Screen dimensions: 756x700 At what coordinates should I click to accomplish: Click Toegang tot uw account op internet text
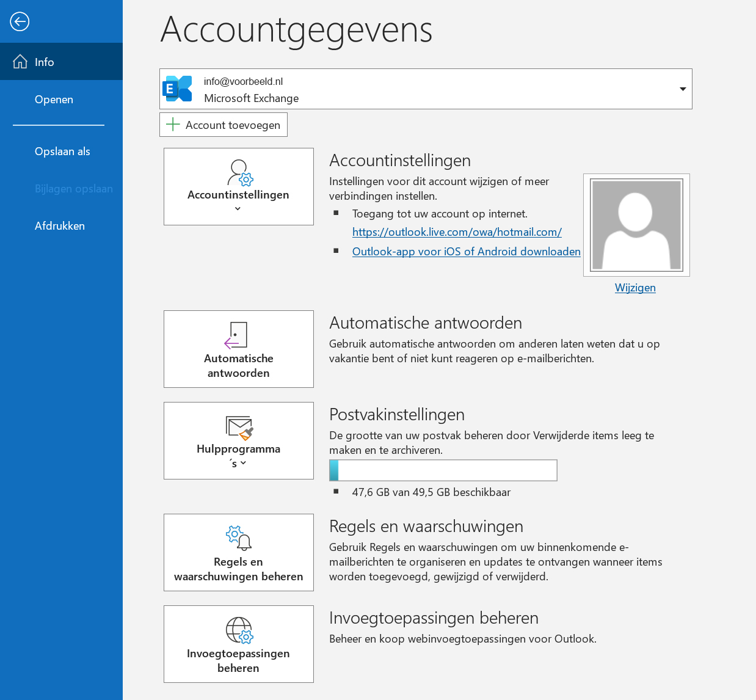tap(440, 214)
